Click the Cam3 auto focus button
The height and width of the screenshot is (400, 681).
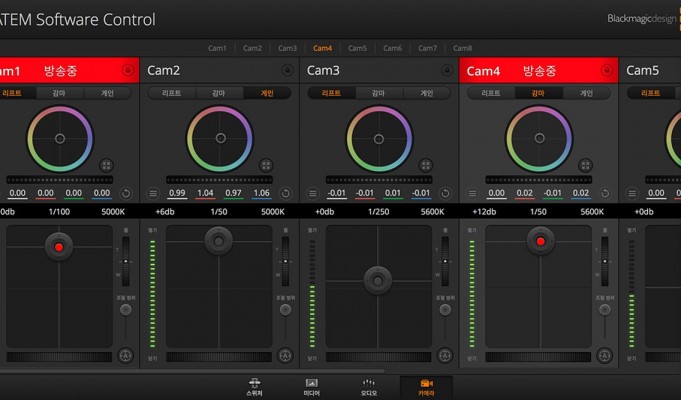[445, 356]
